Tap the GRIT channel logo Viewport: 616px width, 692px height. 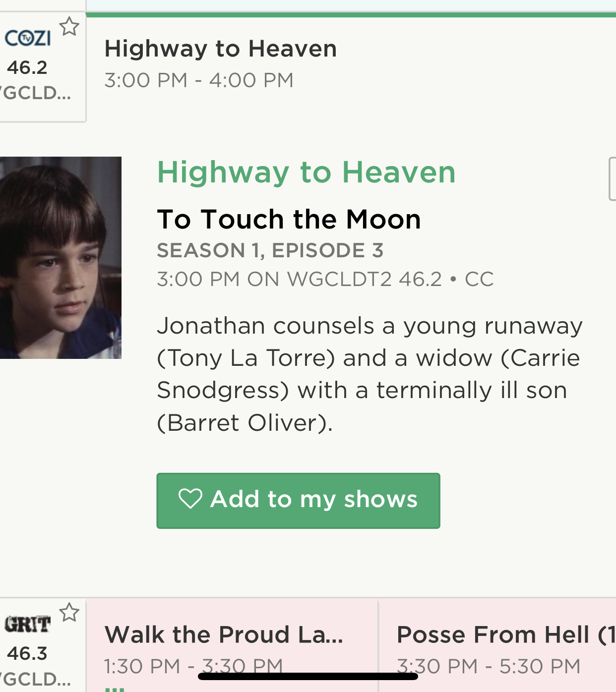click(28, 624)
